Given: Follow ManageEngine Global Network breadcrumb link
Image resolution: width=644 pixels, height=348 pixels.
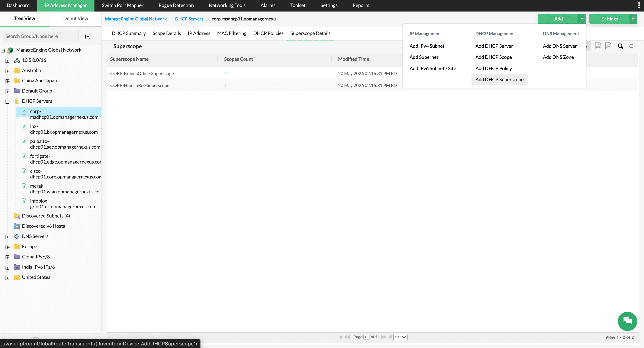Looking at the screenshot, I should 136,19.
